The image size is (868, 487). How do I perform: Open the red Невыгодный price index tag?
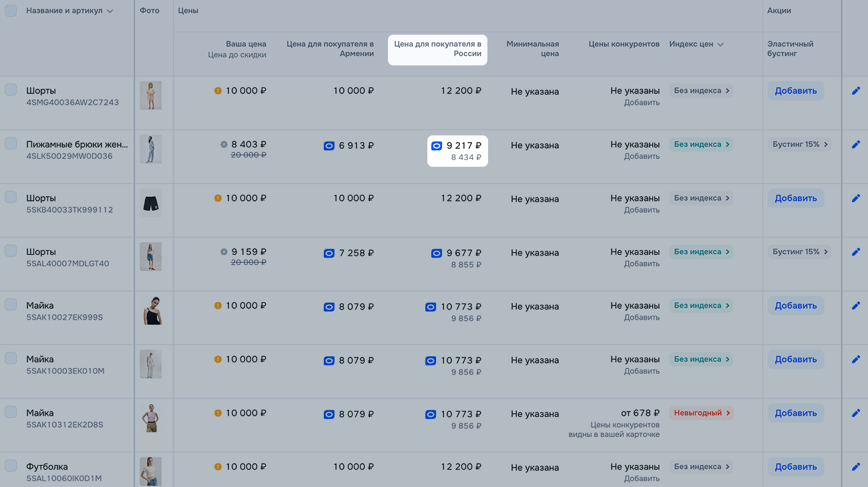coord(701,413)
